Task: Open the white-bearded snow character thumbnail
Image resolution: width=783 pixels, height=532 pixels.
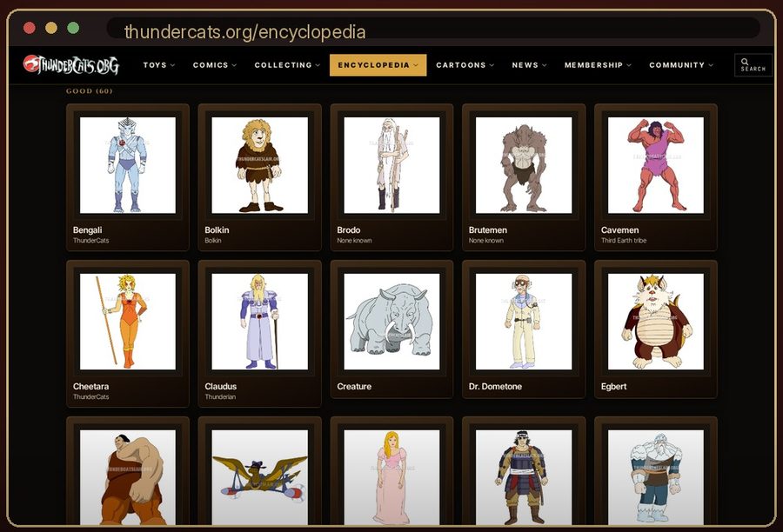Action: tap(656, 477)
